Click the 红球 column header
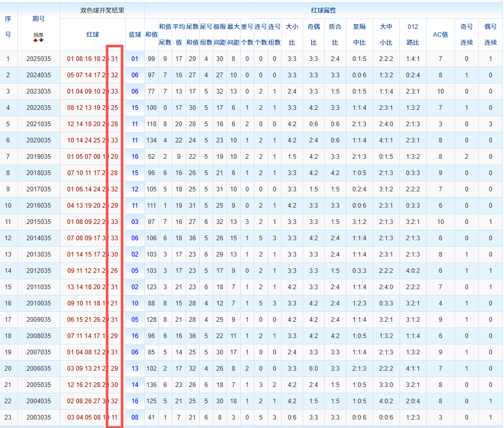 click(92, 34)
